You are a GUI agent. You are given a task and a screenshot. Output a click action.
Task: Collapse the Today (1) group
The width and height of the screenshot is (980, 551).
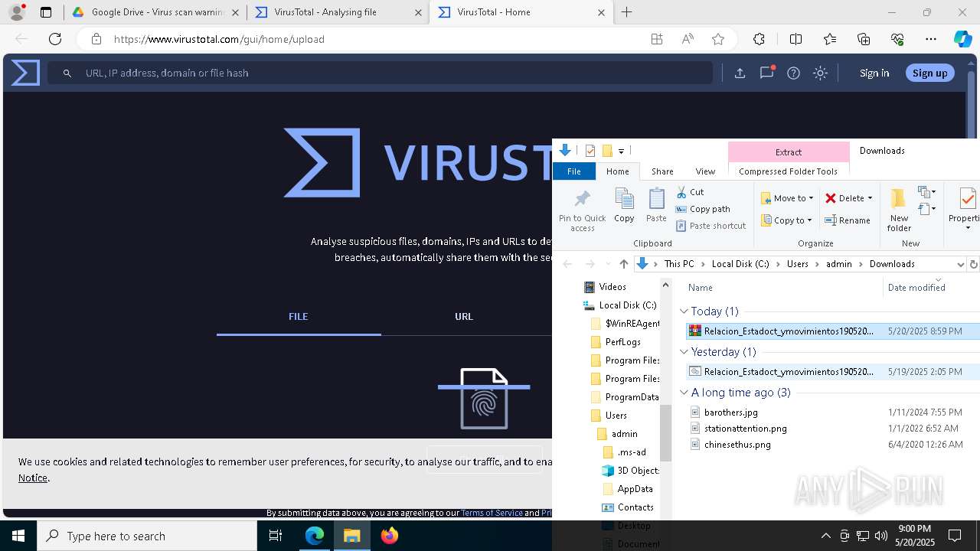(x=684, y=311)
